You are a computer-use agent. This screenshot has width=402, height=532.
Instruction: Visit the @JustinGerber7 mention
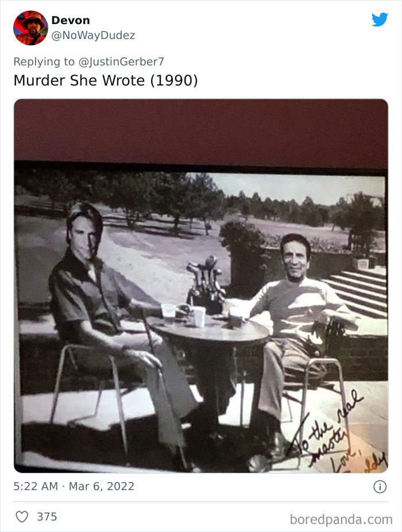[121, 62]
